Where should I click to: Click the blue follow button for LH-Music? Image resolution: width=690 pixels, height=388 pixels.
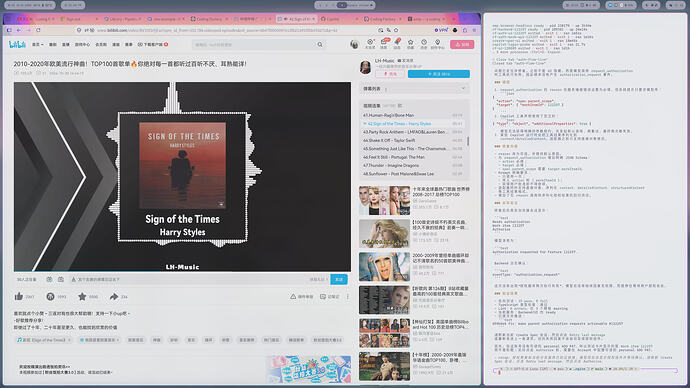click(439, 74)
